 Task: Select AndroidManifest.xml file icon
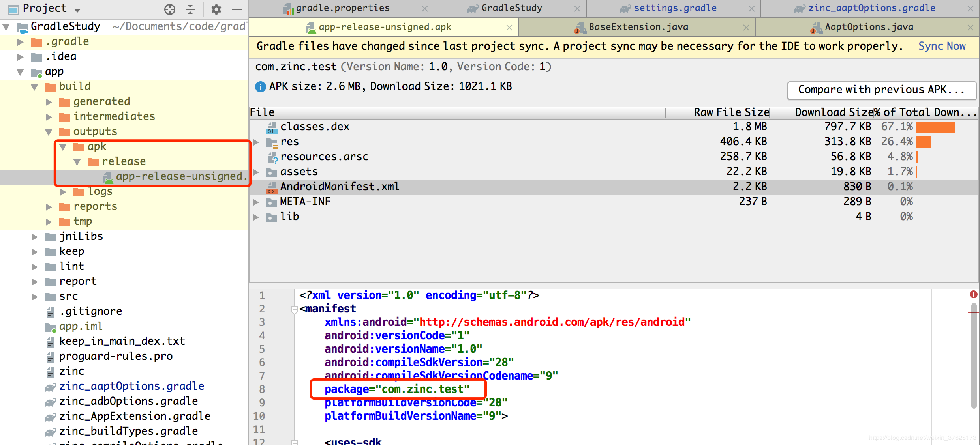(x=271, y=187)
